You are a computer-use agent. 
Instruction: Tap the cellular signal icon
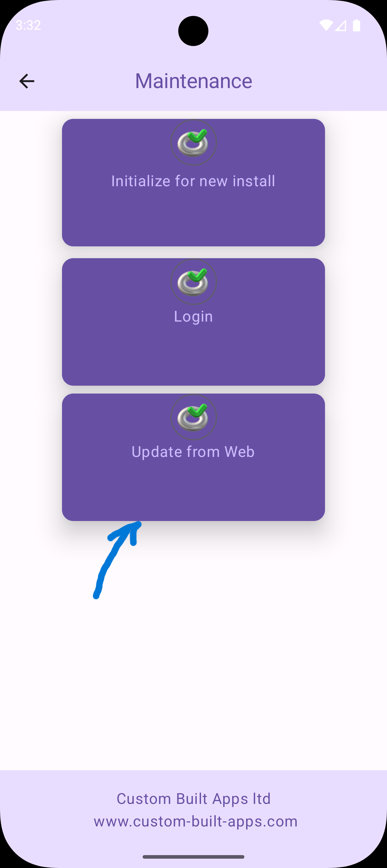340,25
